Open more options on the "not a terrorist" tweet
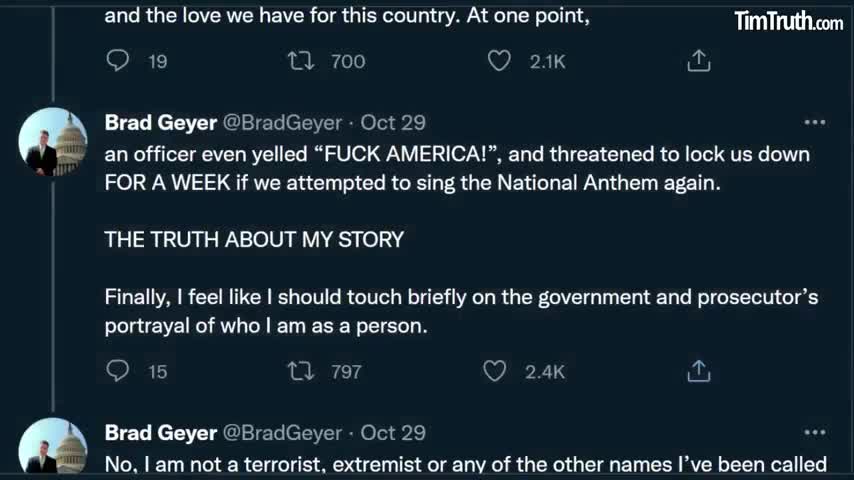The image size is (854, 480). click(815, 433)
